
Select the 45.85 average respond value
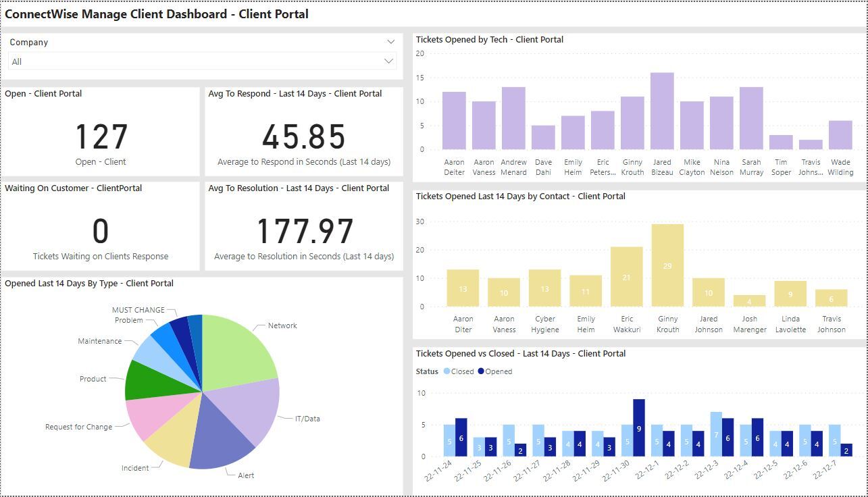pos(304,137)
